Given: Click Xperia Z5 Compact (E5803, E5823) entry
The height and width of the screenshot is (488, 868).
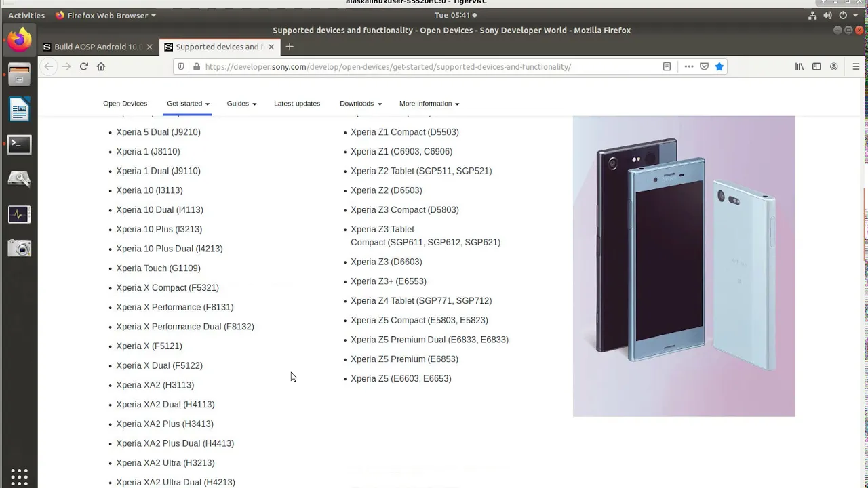Looking at the screenshot, I should click(419, 321).
